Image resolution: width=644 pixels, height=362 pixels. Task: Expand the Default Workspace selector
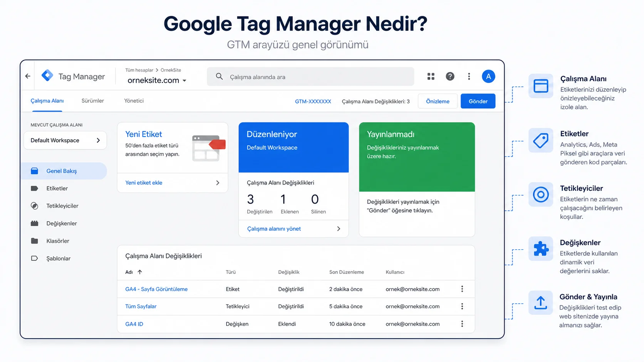[x=65, y=140]
